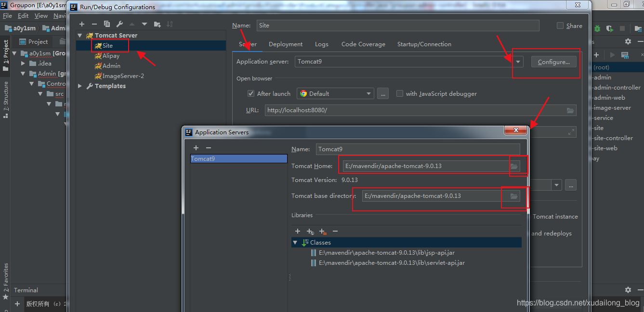Select Tomcat9 in the server list
Image resolution: width=644 pixels, height=312 pixels.
coord(239,159)
